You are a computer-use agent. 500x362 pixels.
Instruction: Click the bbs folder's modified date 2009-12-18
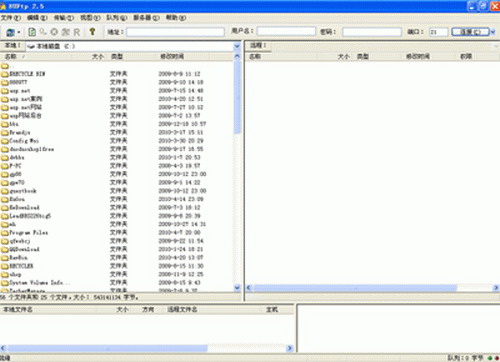coord(182,124)
